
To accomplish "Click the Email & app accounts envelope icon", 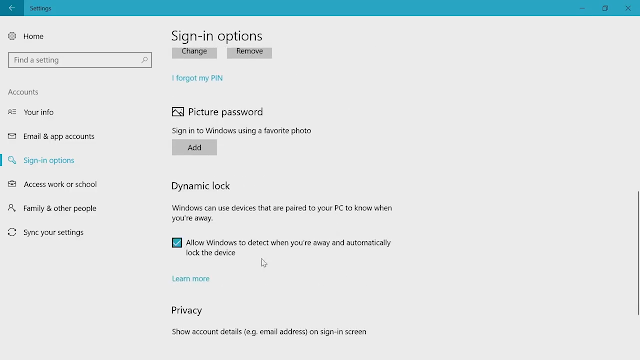I will pyautogui.click(x=12, y=136).
